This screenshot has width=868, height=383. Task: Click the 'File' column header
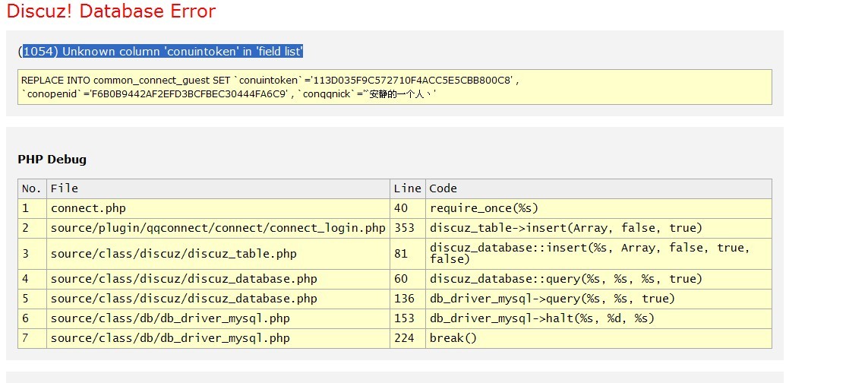tap(65, 188)
